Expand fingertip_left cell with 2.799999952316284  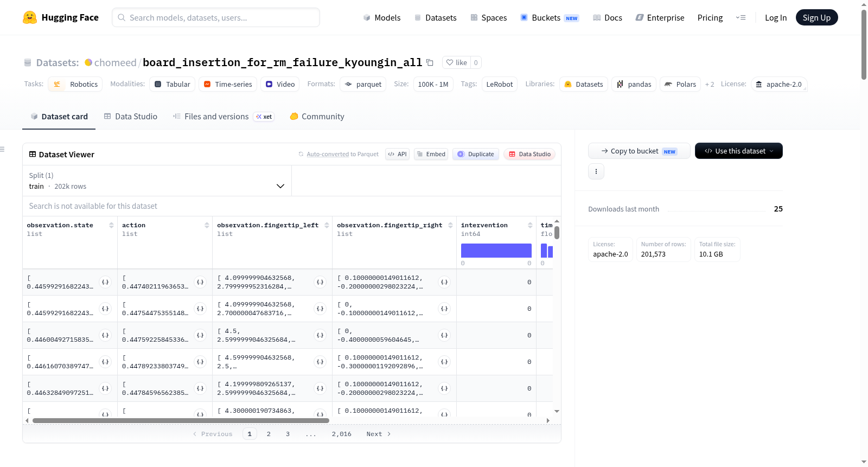pos(320,282)
